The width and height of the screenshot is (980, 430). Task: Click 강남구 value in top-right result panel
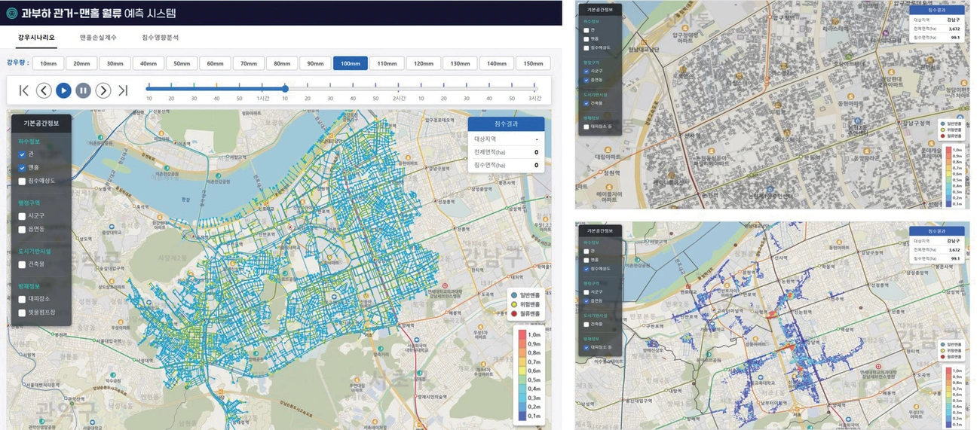click(x=954, y=20)
